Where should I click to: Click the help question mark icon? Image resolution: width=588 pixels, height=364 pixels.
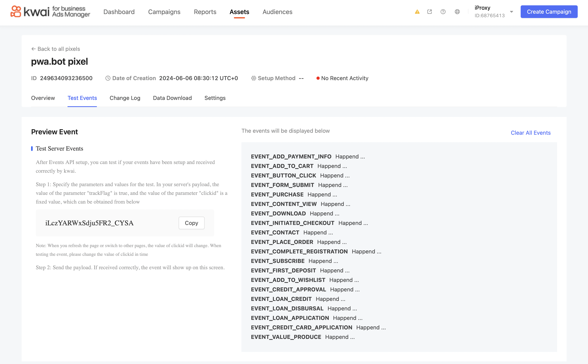click(443, 12)
